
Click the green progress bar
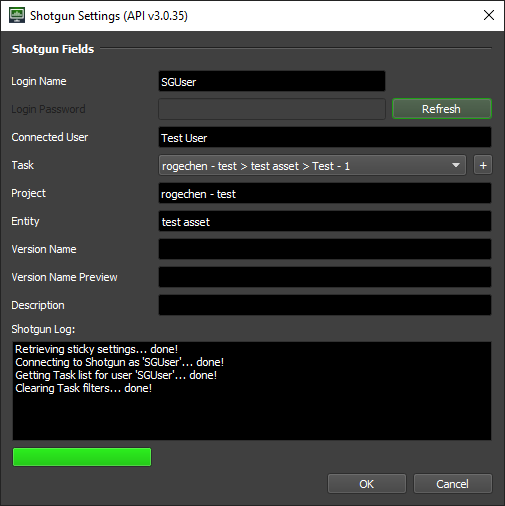point(82,457)
